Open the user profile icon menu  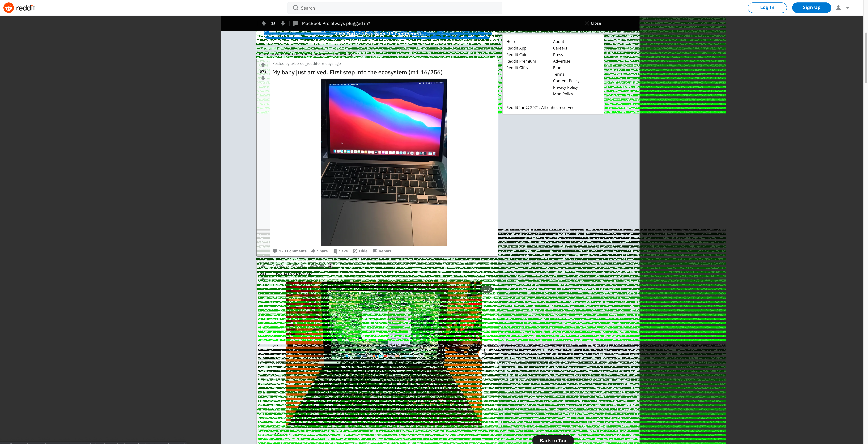838,8
